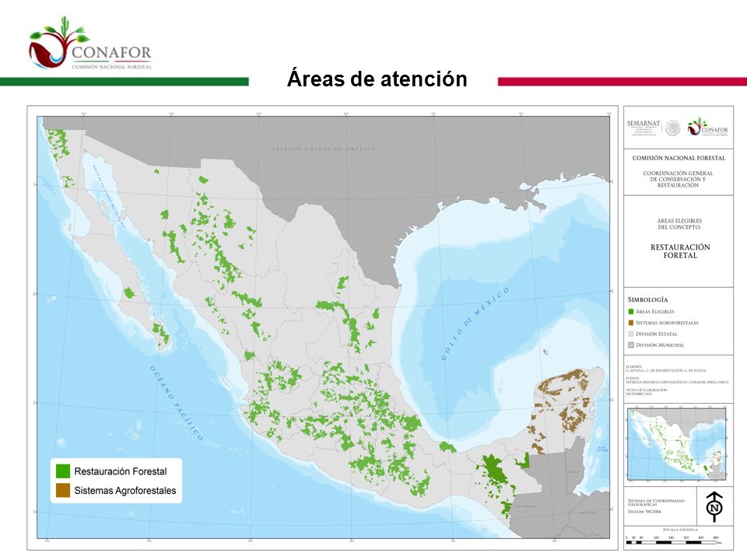This screenshot has width=747, height=560.
Task: Click the SEMARNAT logo in the side panel
Action: pos(644,128)
